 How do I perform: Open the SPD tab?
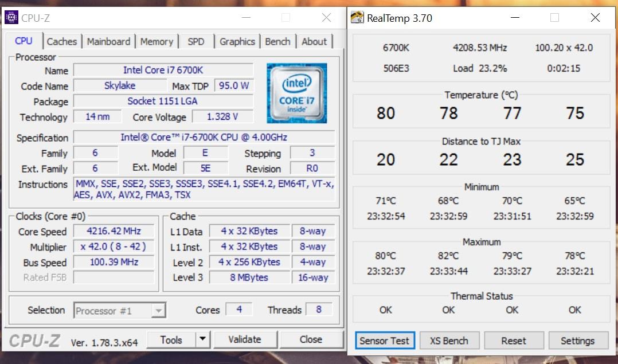pos(196,41)
